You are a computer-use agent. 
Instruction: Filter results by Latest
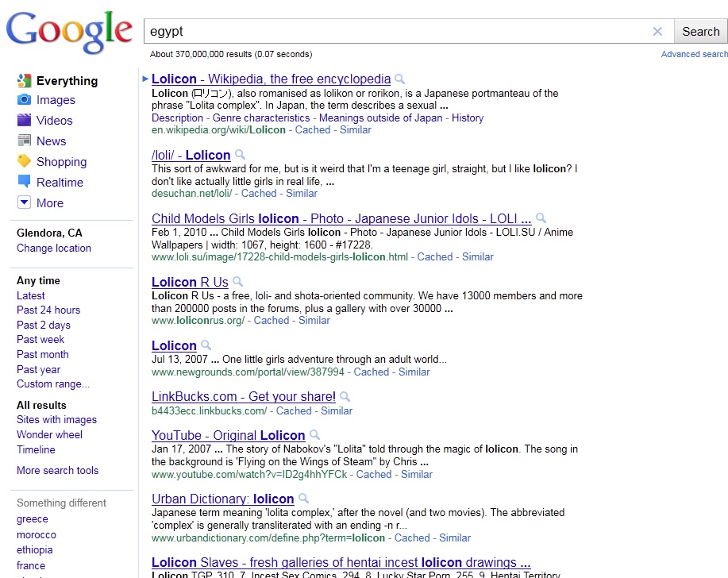[x=31, y=295]
